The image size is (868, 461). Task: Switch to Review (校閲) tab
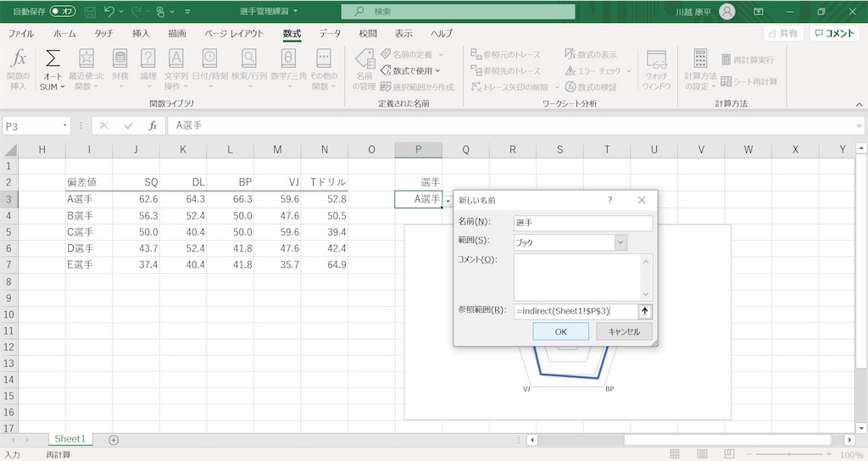pyautogui.click(x=368, y=33)
